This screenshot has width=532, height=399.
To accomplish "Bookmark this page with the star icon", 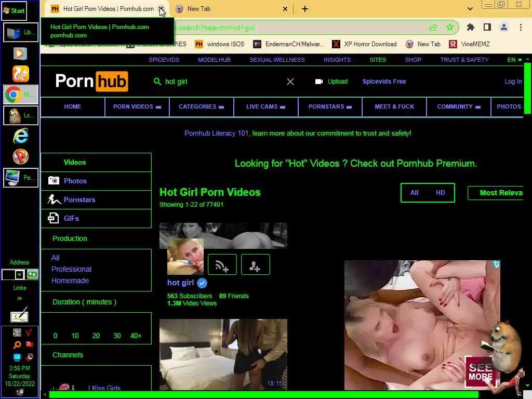I will point(449,27).
